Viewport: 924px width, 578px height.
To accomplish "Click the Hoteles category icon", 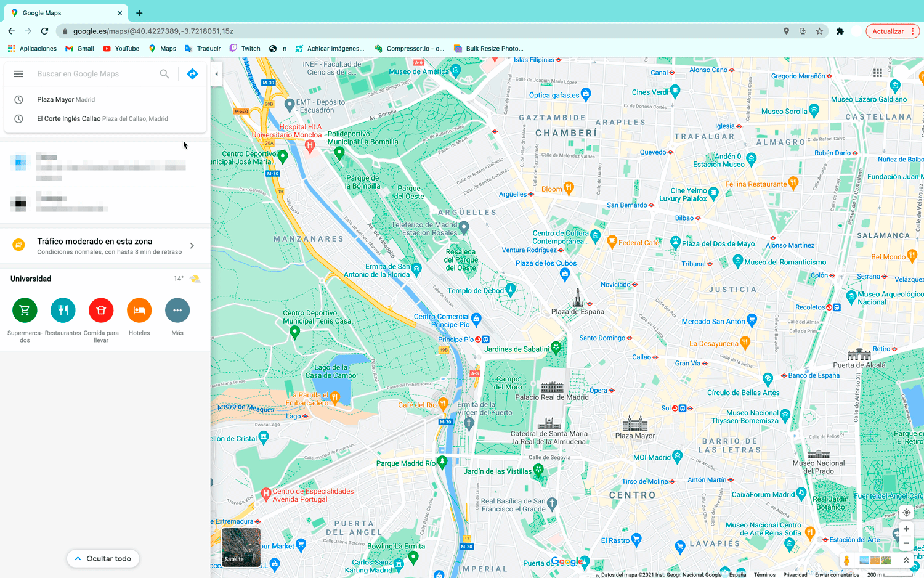I will [139, 310].
